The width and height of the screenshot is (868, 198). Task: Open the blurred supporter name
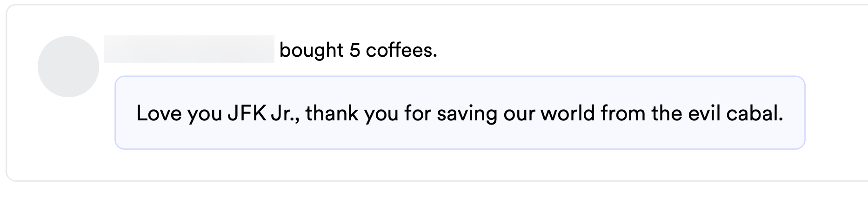189,49
